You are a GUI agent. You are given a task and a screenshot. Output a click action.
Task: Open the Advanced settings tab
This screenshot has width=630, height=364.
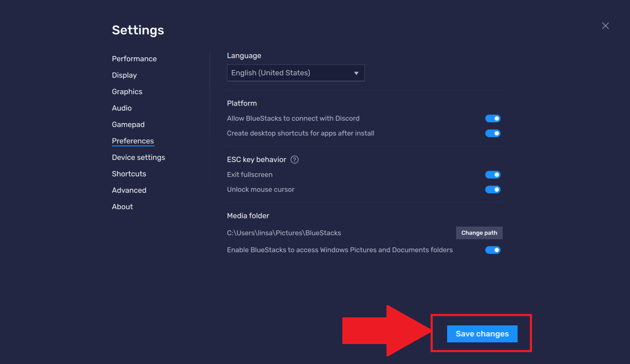point(129,190)
